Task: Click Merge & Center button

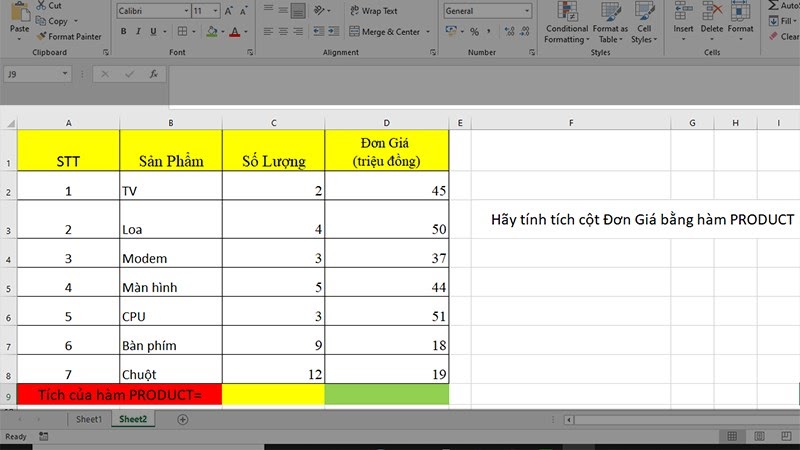Action: (x=385, y=32)
